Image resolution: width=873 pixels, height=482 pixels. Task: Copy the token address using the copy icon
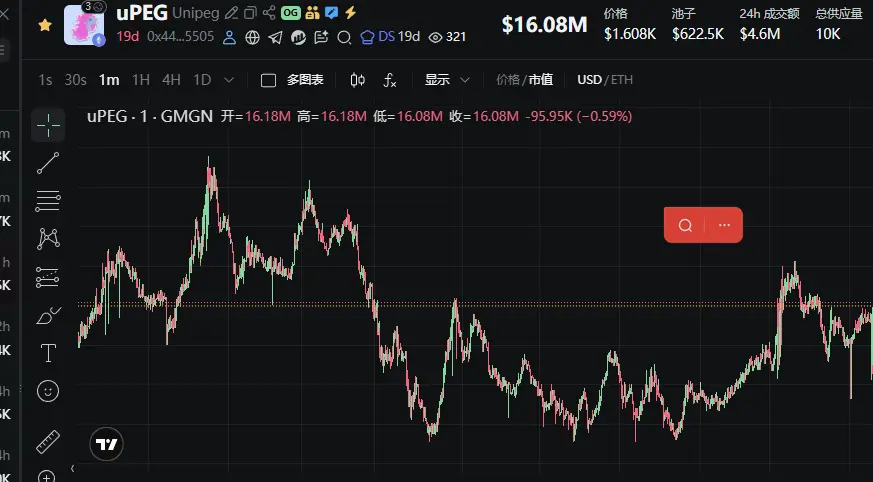pyautogui.click(x=251, y=13)
